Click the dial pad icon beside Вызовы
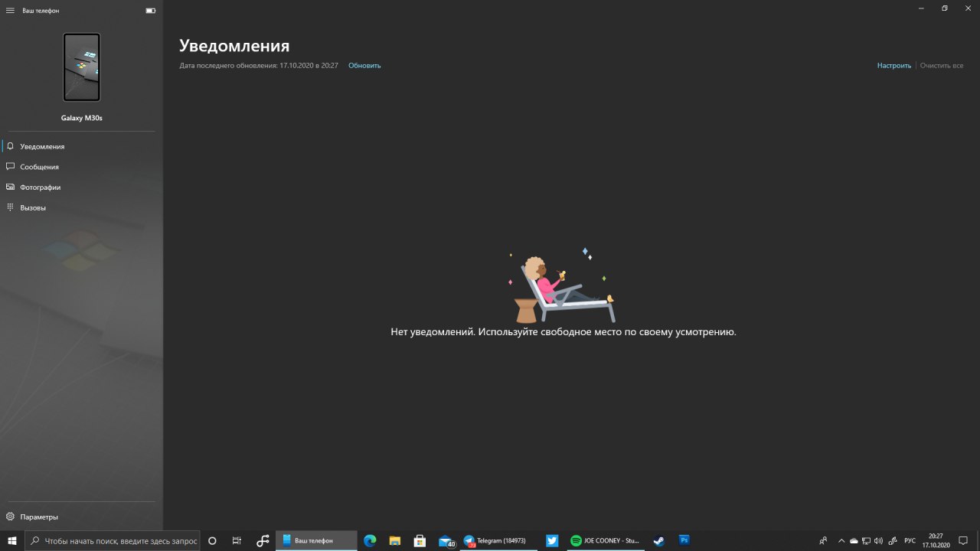The height and width of the screenshot is (551, 980). (10, 208)
